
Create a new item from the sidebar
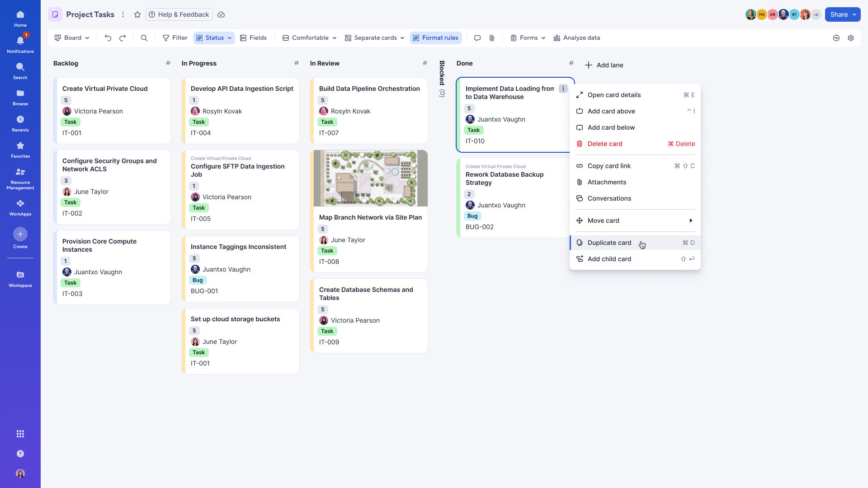click(x=20, y=234)
